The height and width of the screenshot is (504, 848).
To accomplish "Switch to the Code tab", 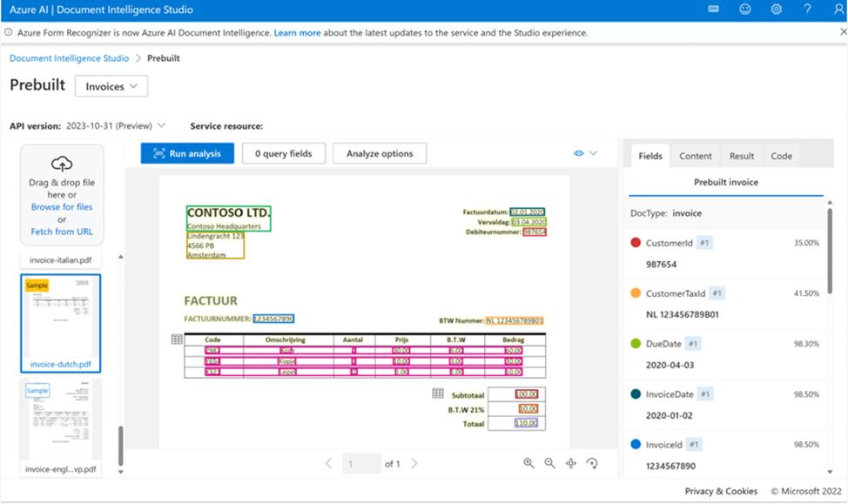I will [781, 156].
